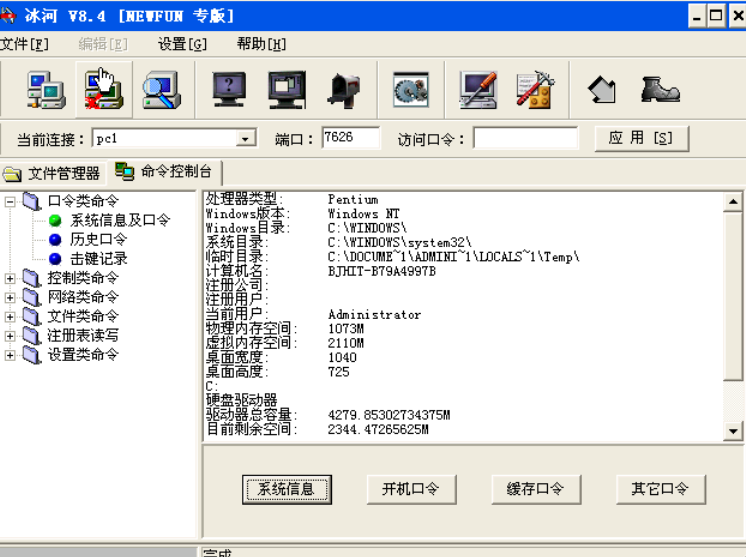Click the info panel scrollbar down arrow
Screen dimensions: 746x557
[733, 431]
